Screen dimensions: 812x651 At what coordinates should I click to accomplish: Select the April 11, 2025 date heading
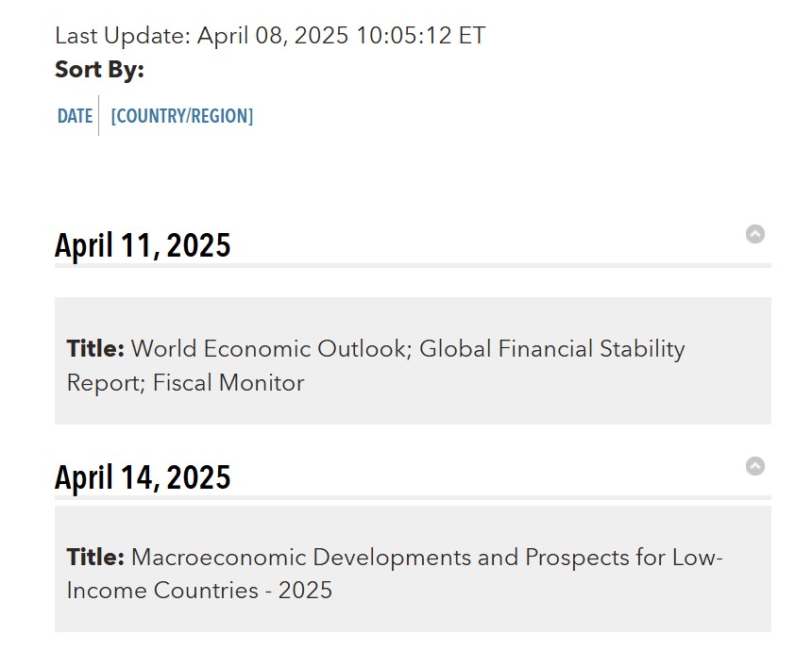click(x=142, y=244)
